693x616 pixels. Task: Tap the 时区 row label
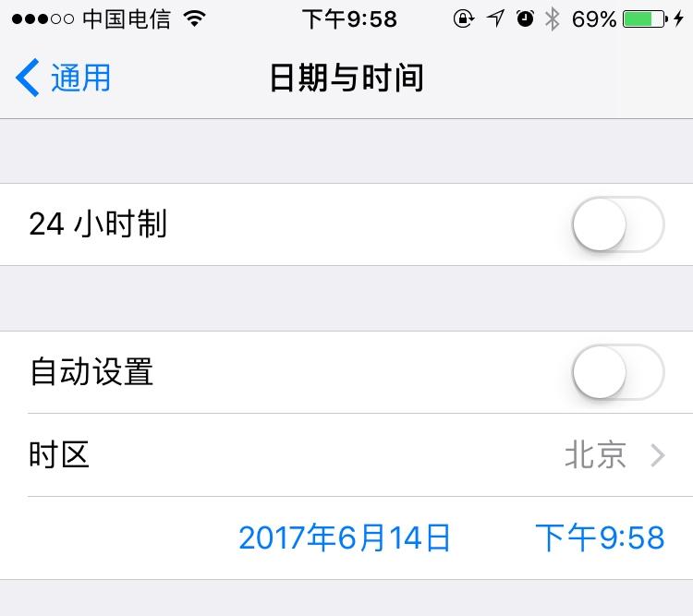59,454
